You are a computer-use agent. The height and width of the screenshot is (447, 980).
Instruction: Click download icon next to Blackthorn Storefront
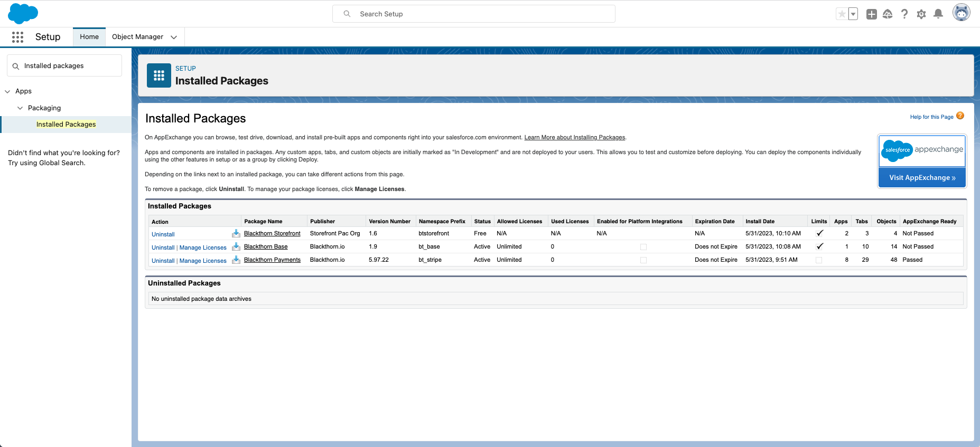236,233
